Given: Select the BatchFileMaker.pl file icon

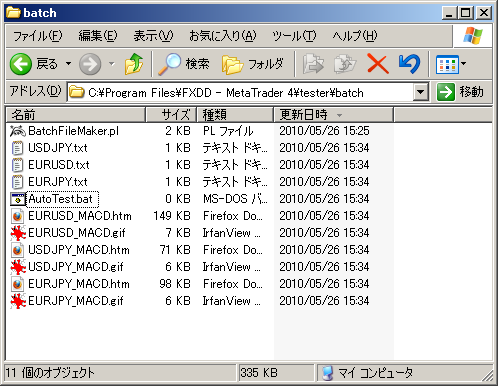Looking at the screenshot, I should tap(17, 131).
